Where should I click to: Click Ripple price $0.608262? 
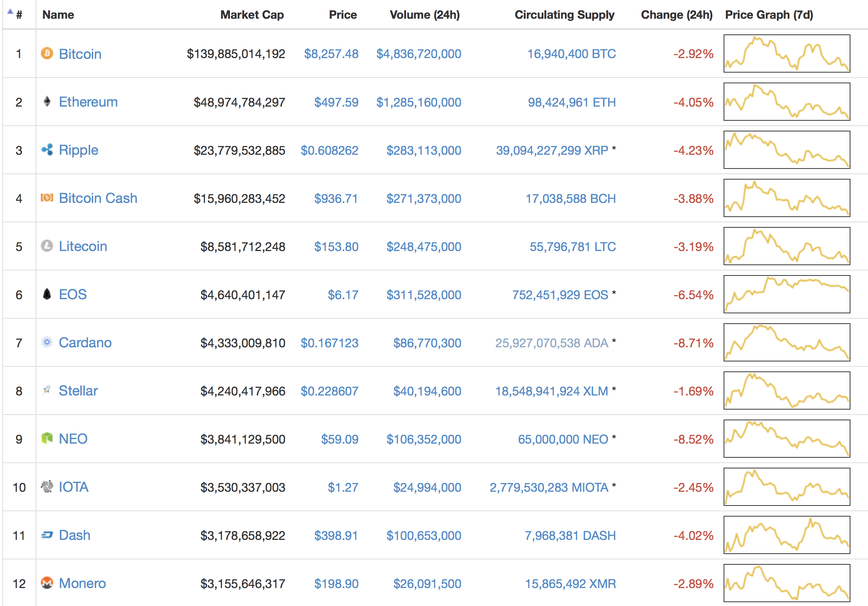coord(329,150)
